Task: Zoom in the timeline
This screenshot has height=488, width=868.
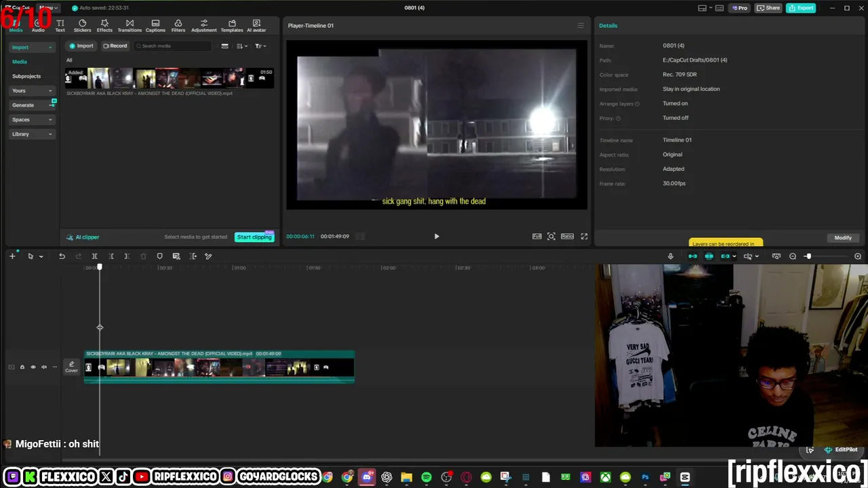Action: 858,256
